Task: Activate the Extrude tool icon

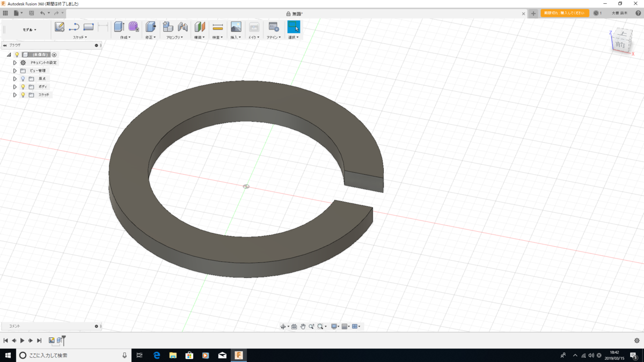Action: coord(119,27)
